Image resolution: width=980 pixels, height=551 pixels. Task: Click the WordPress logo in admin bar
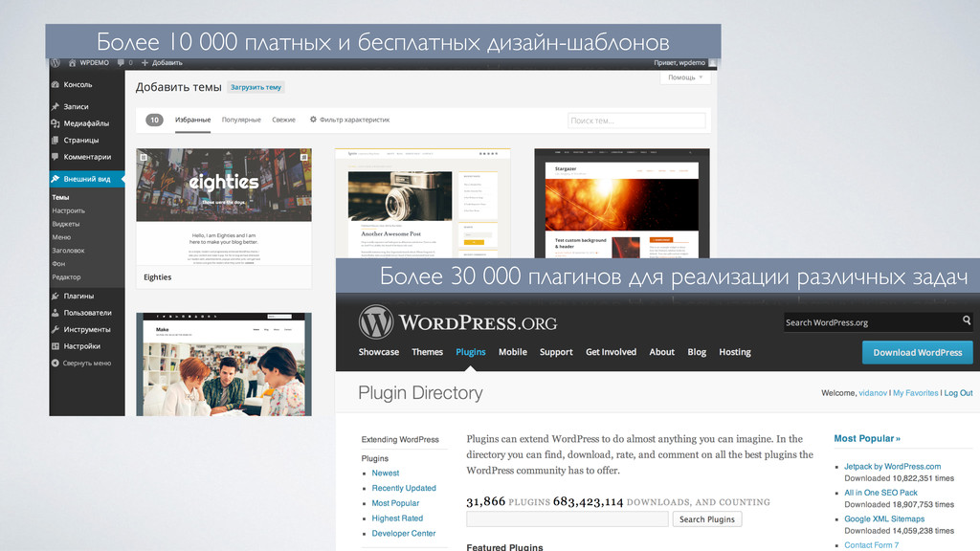tap(55, 62)
